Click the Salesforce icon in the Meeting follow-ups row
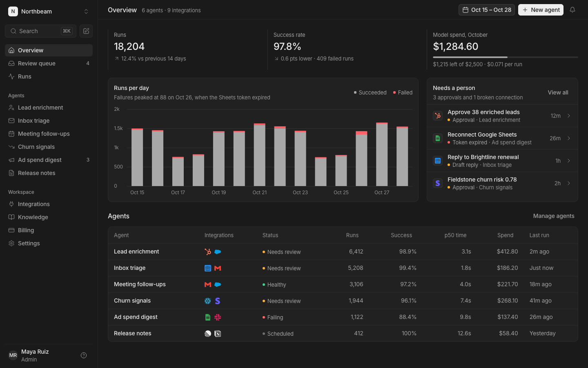The image size is (588, 368). (218, 285)
